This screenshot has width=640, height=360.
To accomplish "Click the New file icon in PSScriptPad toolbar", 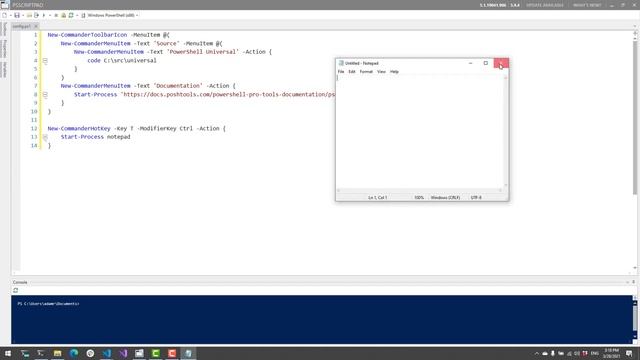I will coord(4,15).
